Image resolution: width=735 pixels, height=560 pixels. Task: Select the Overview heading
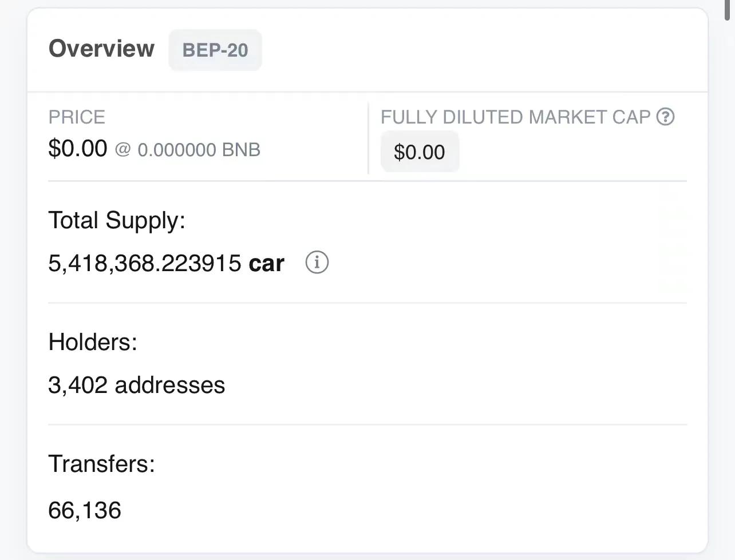click(101, 49)
